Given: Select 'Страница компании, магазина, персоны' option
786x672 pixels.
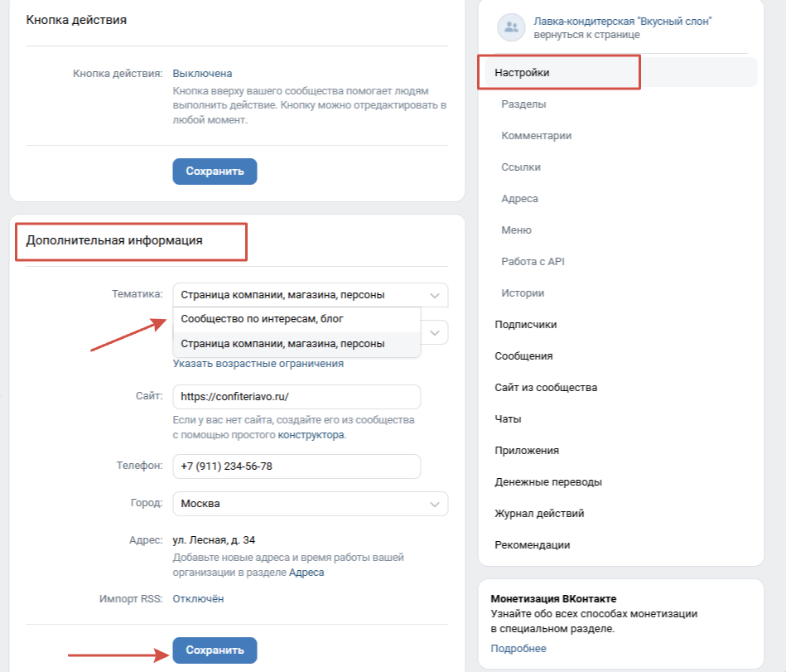Looking at the screenshot, I should pyautogui.click(x=282, y=343).
